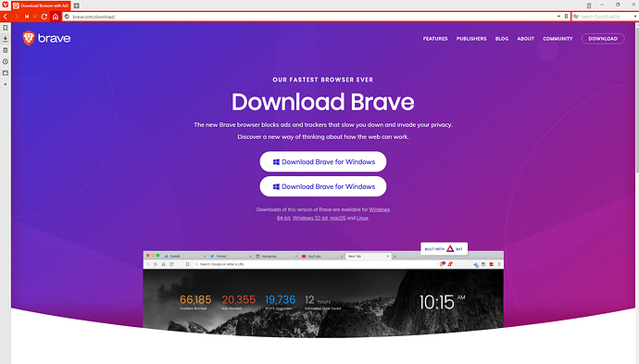
Task: Reload the current page
Action: [x=44, y=17]
